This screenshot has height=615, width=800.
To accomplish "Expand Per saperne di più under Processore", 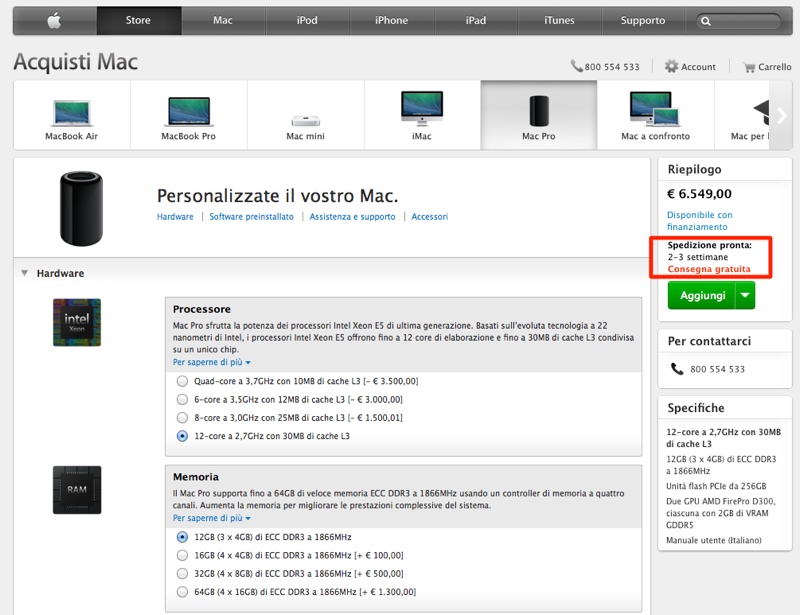I will [211, 362].
